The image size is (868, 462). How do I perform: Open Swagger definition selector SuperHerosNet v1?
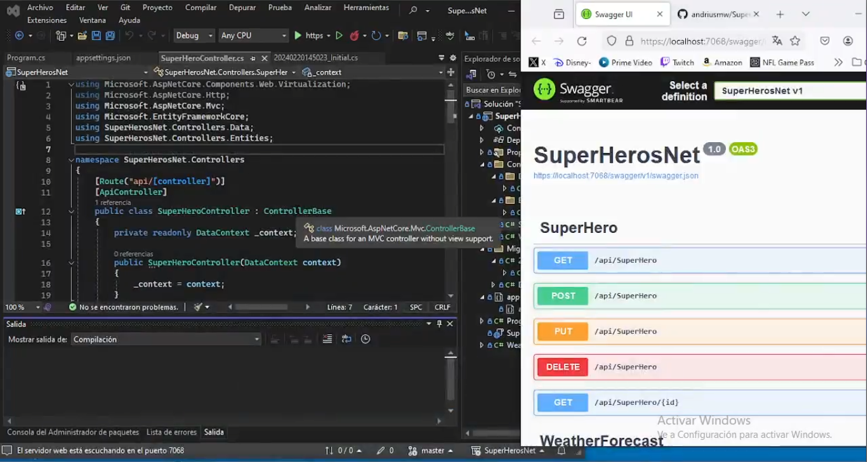pos(790,91)
